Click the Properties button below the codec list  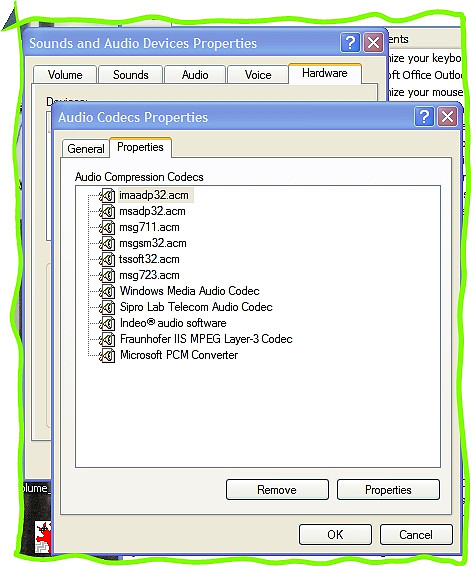point(388,490)
